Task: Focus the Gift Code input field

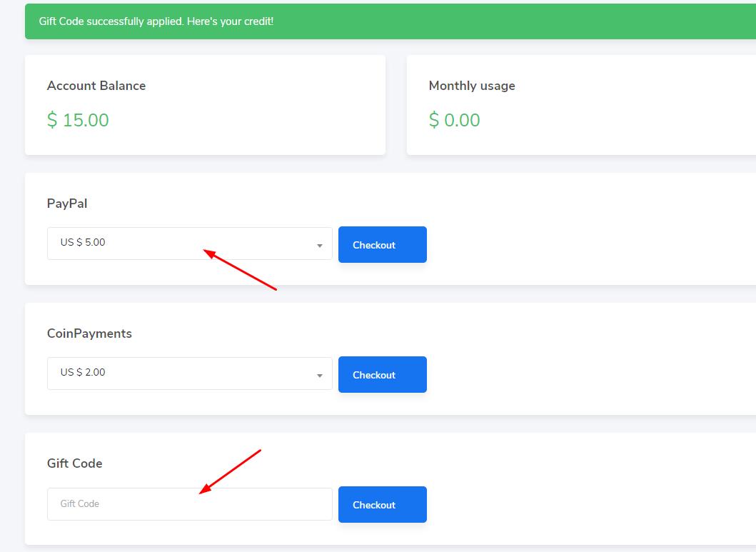Action: (189, 503)
